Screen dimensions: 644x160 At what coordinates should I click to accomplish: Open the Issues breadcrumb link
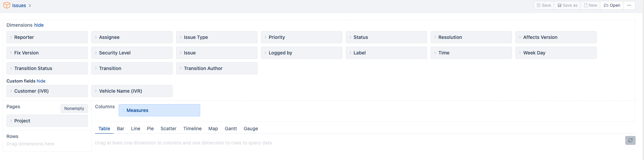tap(19, 5)
